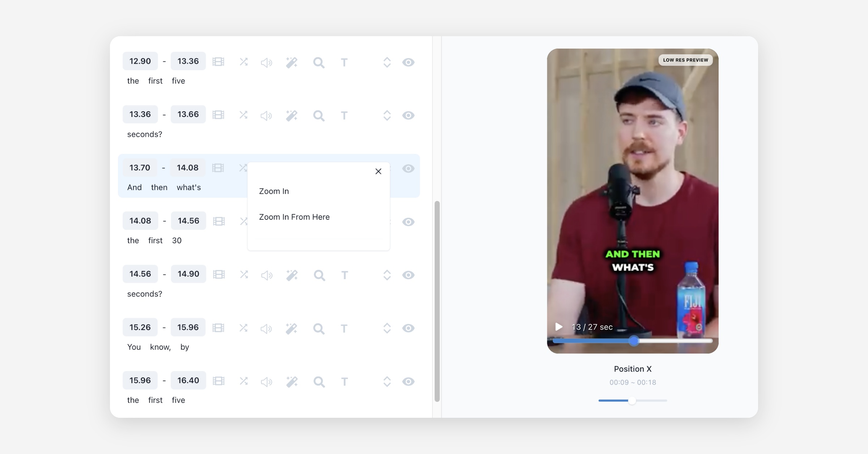The height and width of the screenshot is (454, 868).
Task: Play the video preview
Action: [x=559, y=327]
